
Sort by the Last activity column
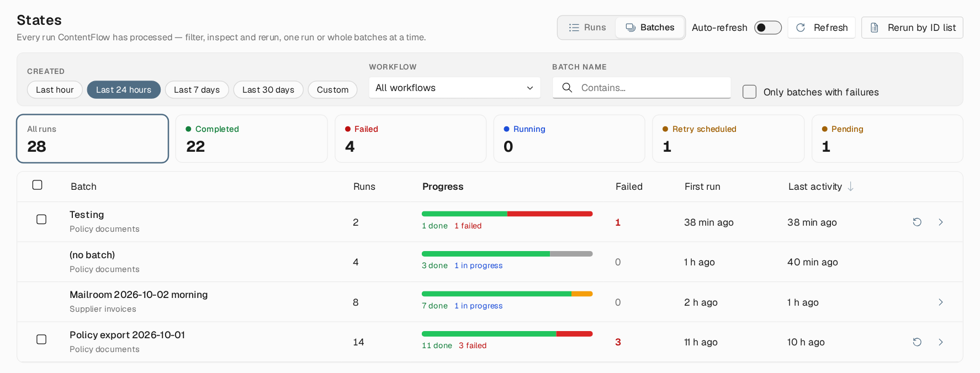pyautogui.click(x=815, y=186)
